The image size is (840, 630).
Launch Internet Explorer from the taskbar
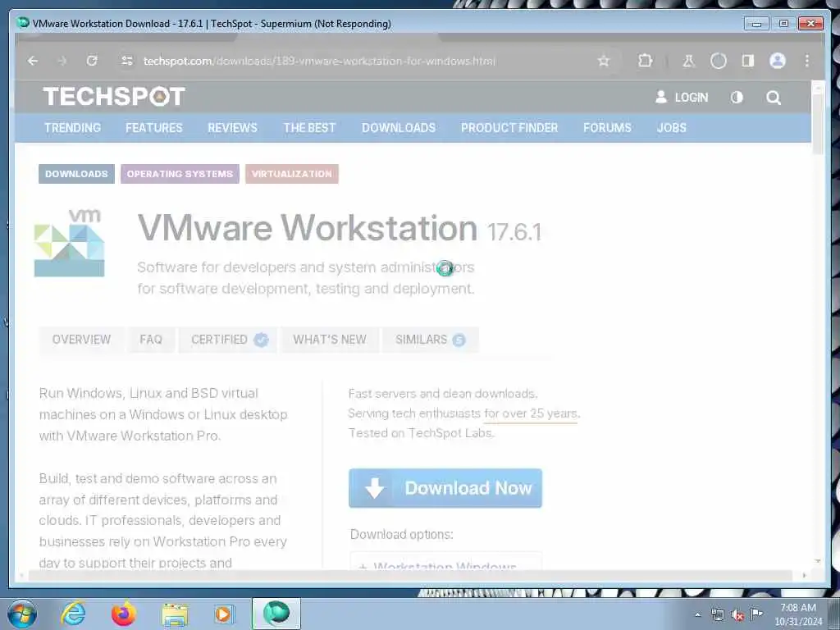73,614
